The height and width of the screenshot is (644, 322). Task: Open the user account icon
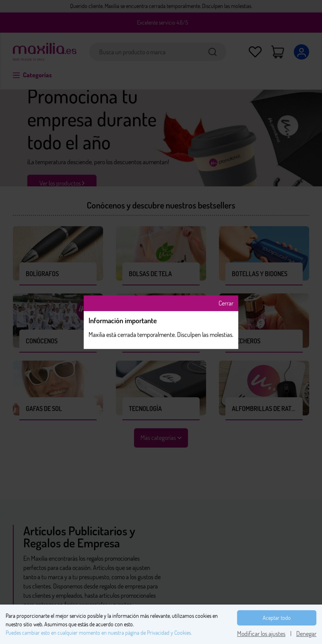click(x=301, y=52)
